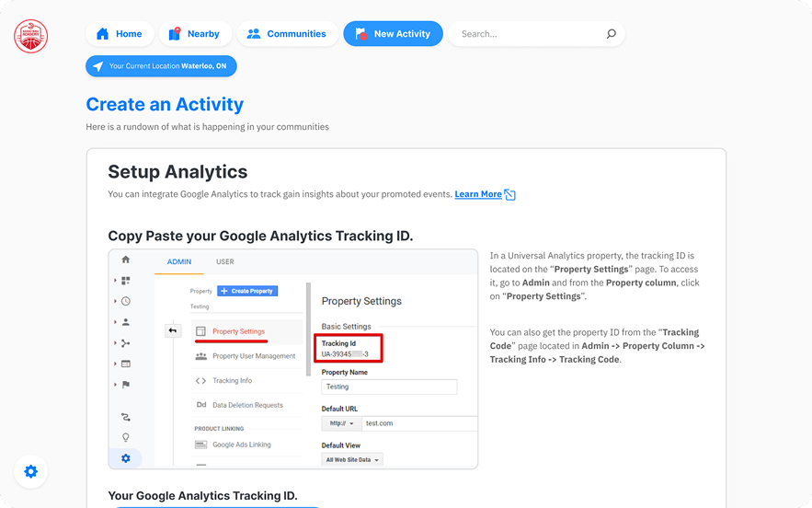Viewport: 812px width, 508px height.
Task: Focus the Search input field
Action: [529, 34]
